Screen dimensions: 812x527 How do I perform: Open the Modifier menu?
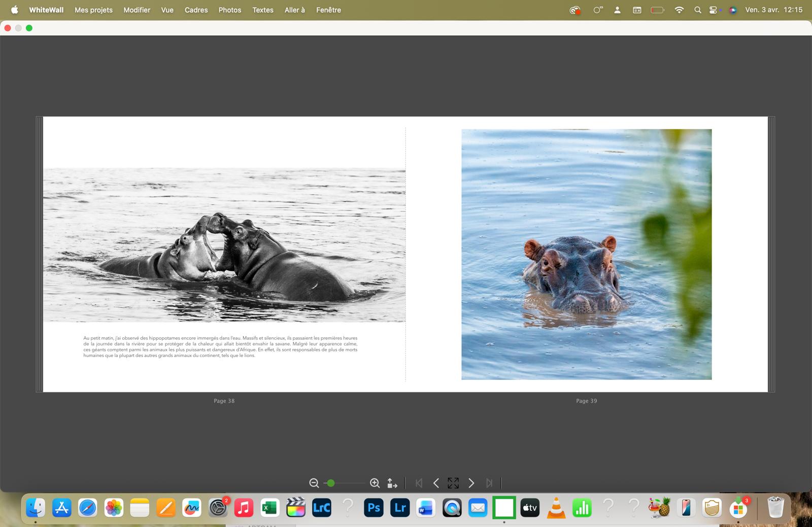(137, 10)
